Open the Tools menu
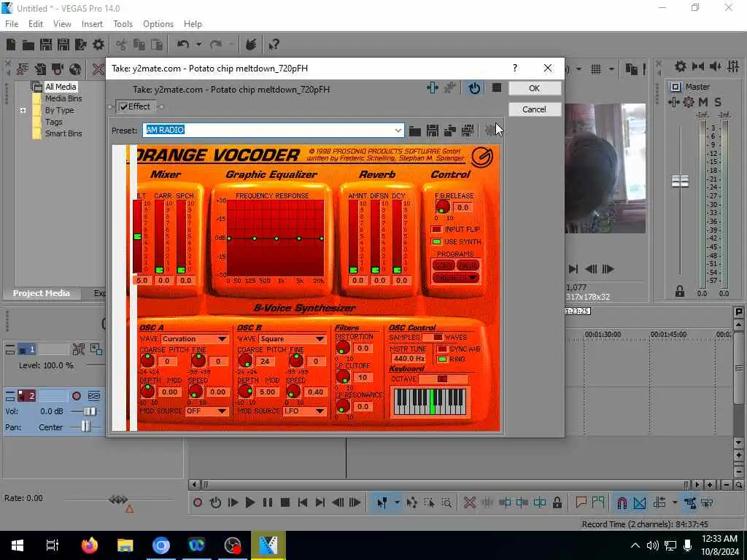Viewport: 747px width, 560px height. 123,24
